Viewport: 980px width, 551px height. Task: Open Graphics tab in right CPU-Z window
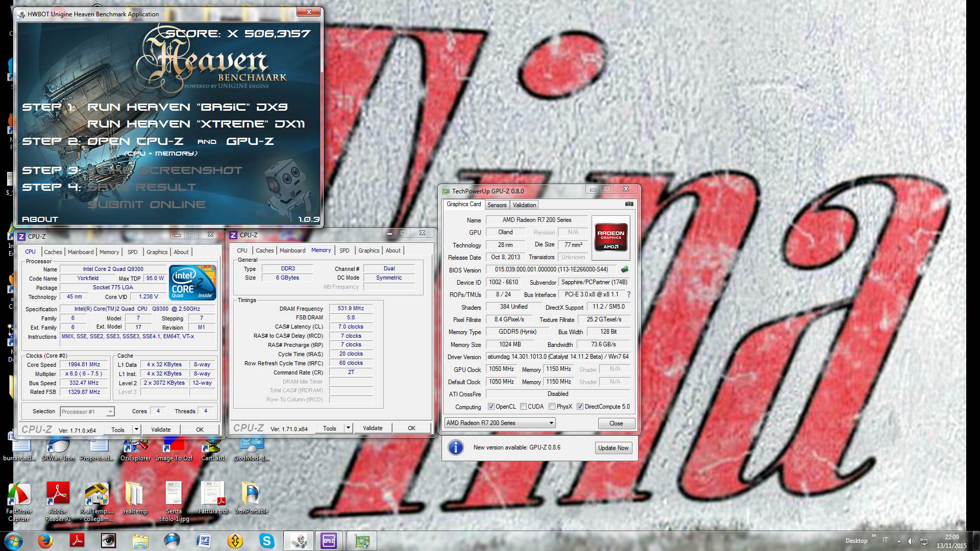click(369, 251)
